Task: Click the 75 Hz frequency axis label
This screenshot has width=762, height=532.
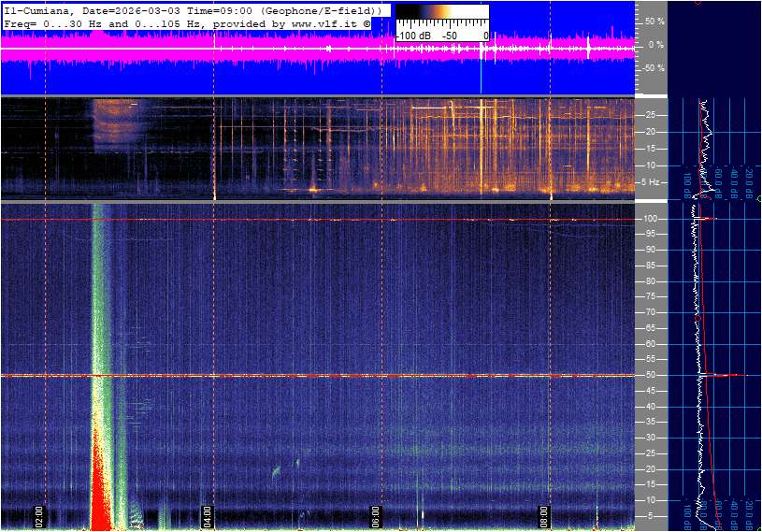Action: click(x=650, y=296)
